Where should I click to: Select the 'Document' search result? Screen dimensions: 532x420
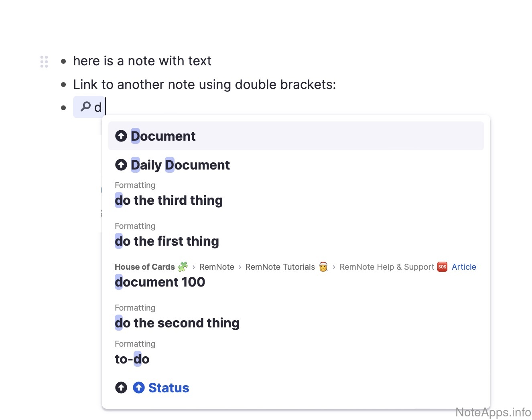pyautogui.click(x=163, y=136)
